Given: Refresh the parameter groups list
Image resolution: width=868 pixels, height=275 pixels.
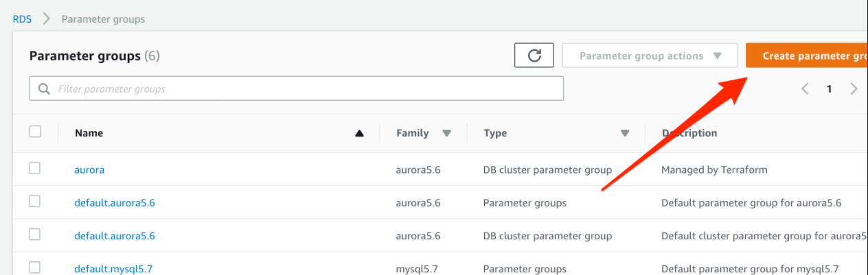Looking at the screenshot, I should 534,56.
